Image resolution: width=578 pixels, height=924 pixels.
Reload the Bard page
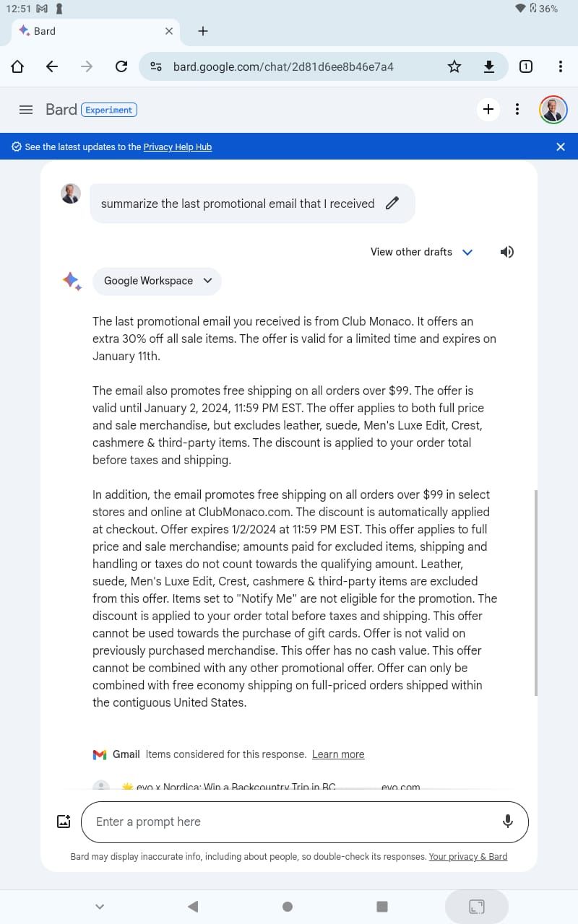coord(121,66)
